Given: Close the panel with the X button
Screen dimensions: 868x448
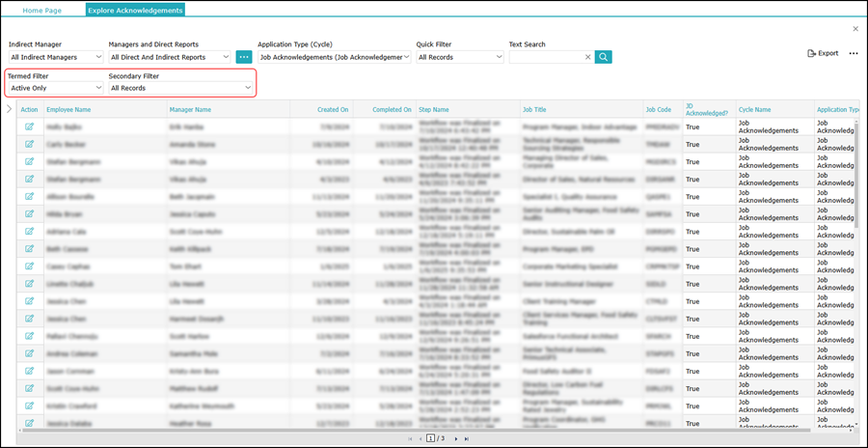Looking at the screenshot, I should [x=854, y=29].
